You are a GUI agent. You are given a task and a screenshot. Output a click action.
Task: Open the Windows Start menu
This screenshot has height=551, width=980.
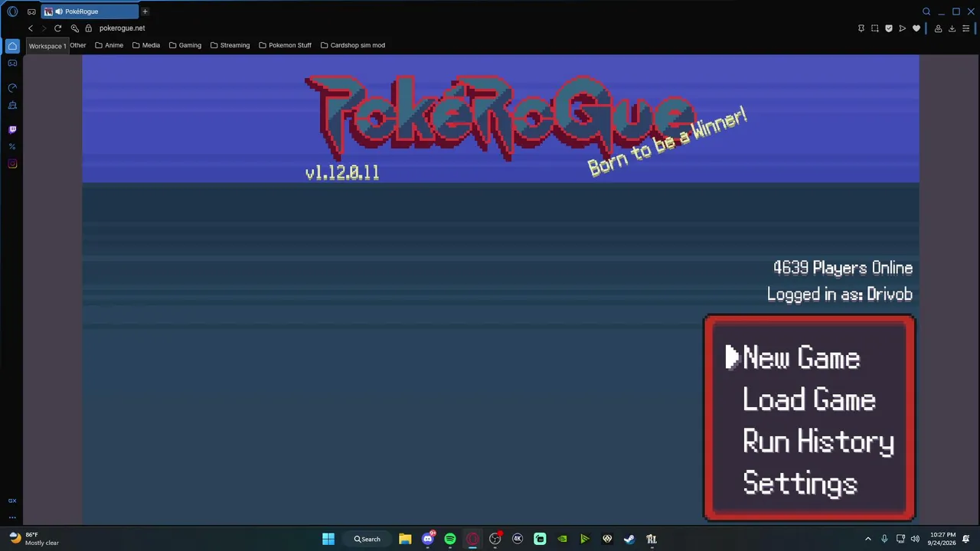[x=328, y=539]
